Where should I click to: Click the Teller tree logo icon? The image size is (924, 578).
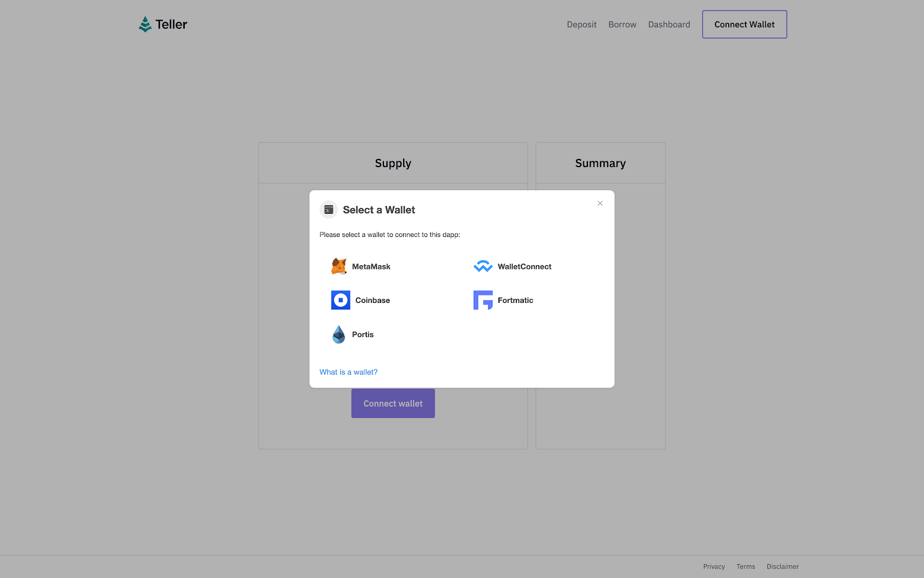click(x=145, y=24)
